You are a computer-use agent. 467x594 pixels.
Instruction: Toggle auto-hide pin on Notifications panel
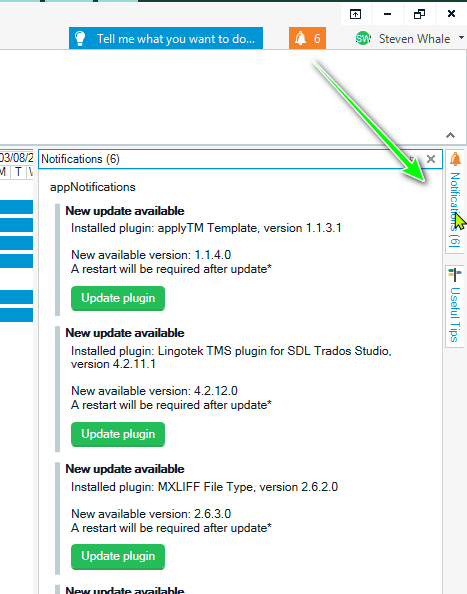(412, 159)
